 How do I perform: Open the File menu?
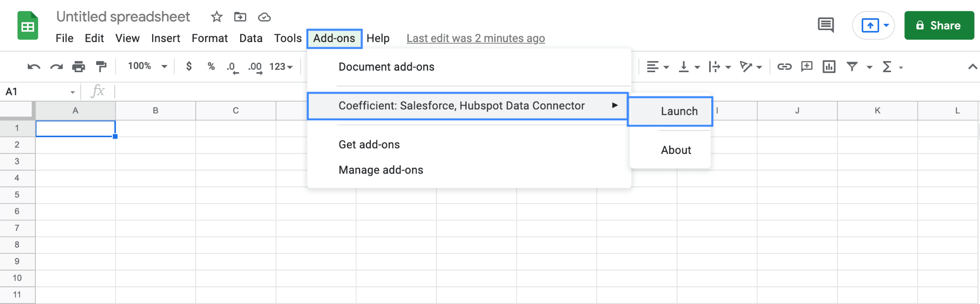click(x=65, y=38)
